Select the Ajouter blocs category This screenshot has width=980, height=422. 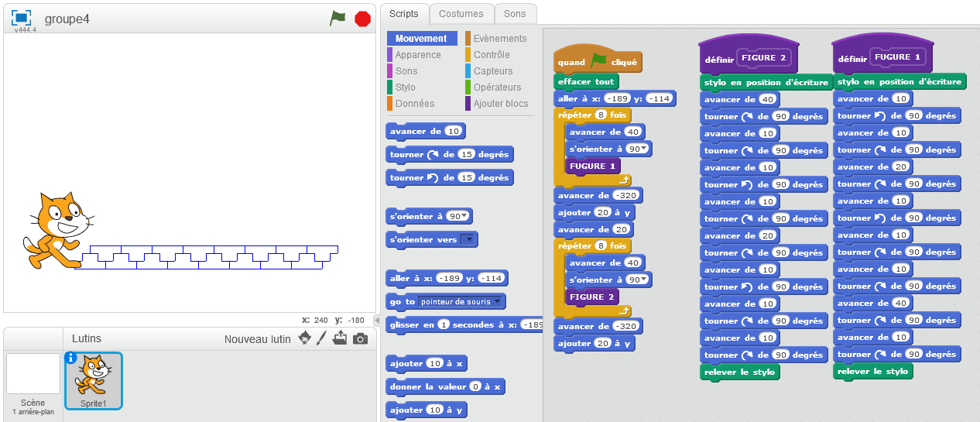point(500,104)
